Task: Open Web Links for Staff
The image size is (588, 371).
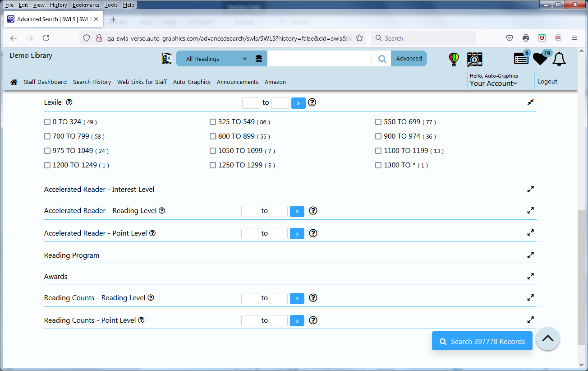Action: (x=142, y=82)
